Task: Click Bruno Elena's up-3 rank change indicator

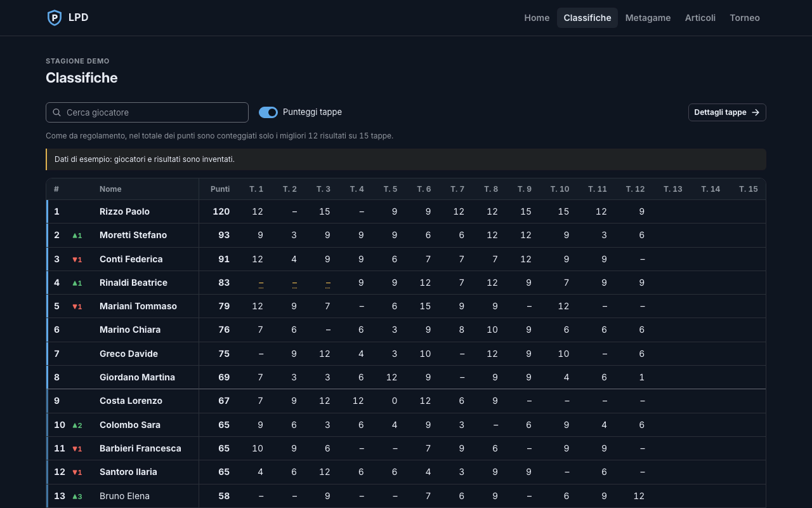Action: (77, 497)
